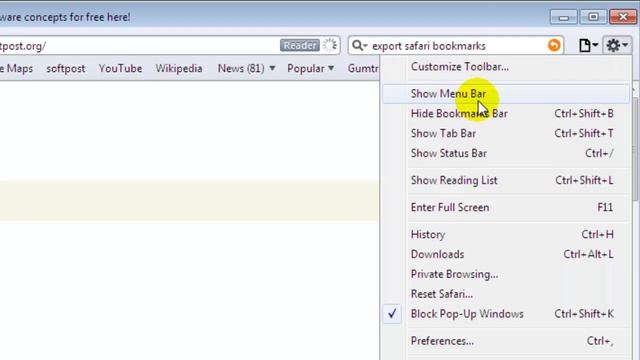
Task: Select Show Reading List
Action: [x=506, y=180]
